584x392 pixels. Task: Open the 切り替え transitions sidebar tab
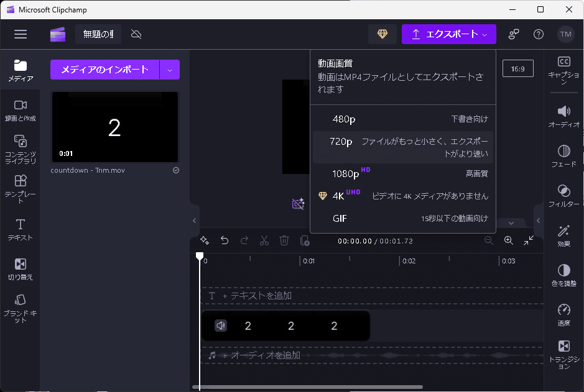pyautogui.click(x=21, y=269)
